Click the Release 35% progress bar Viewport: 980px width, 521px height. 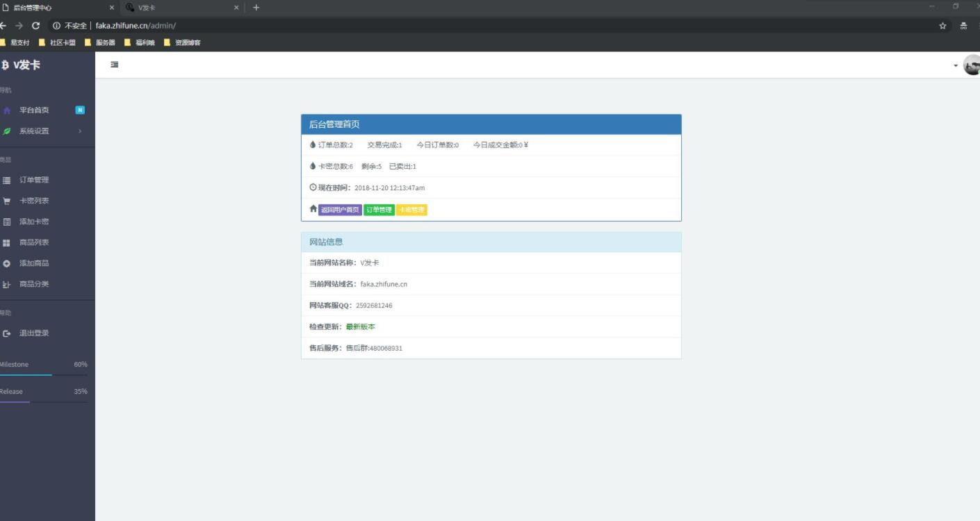click(x=44, y=402)
